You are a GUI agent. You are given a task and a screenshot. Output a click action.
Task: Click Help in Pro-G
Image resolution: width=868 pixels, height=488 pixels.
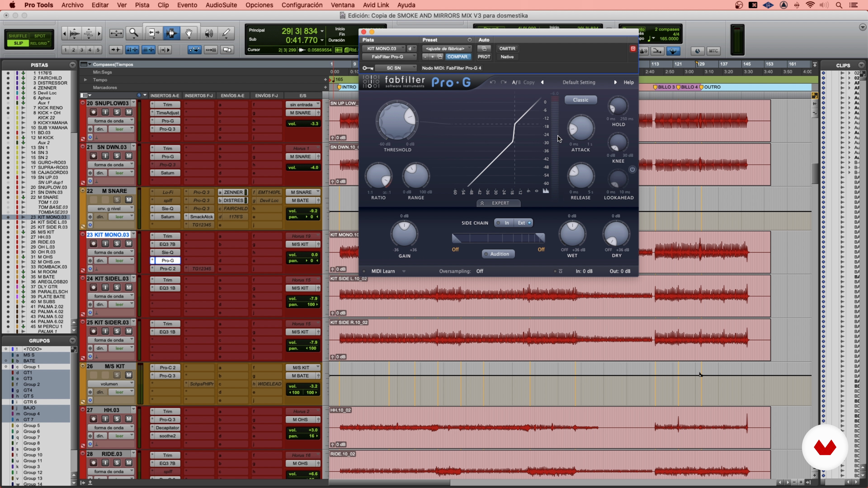tap(628, 82)
